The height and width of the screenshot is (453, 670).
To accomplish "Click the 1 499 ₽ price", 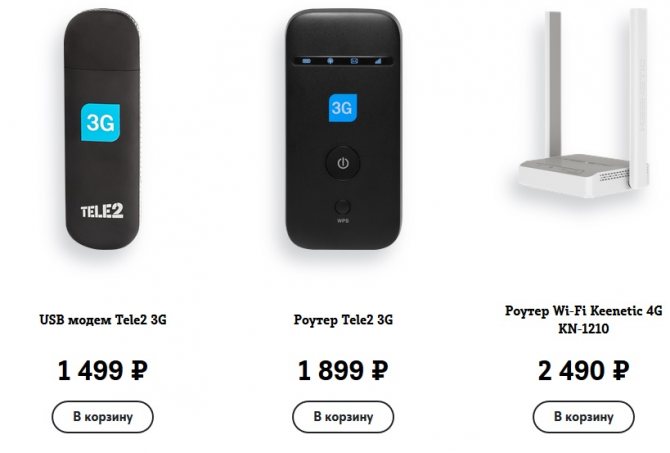I will (103, 371).
